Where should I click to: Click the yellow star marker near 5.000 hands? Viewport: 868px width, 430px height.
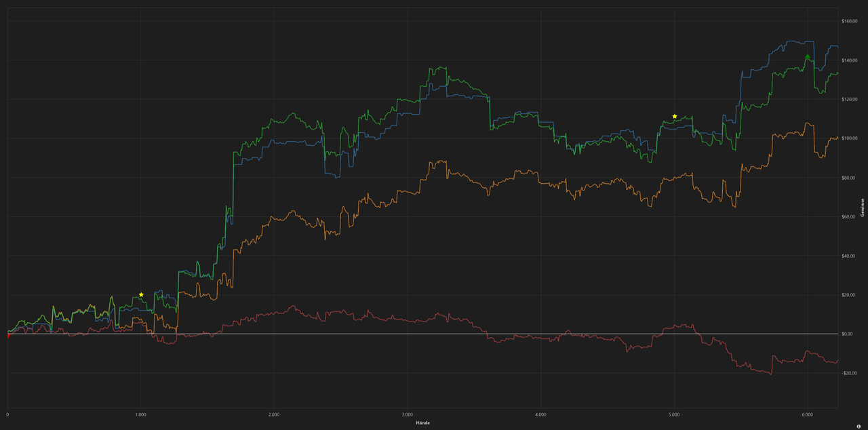(675, 116)
